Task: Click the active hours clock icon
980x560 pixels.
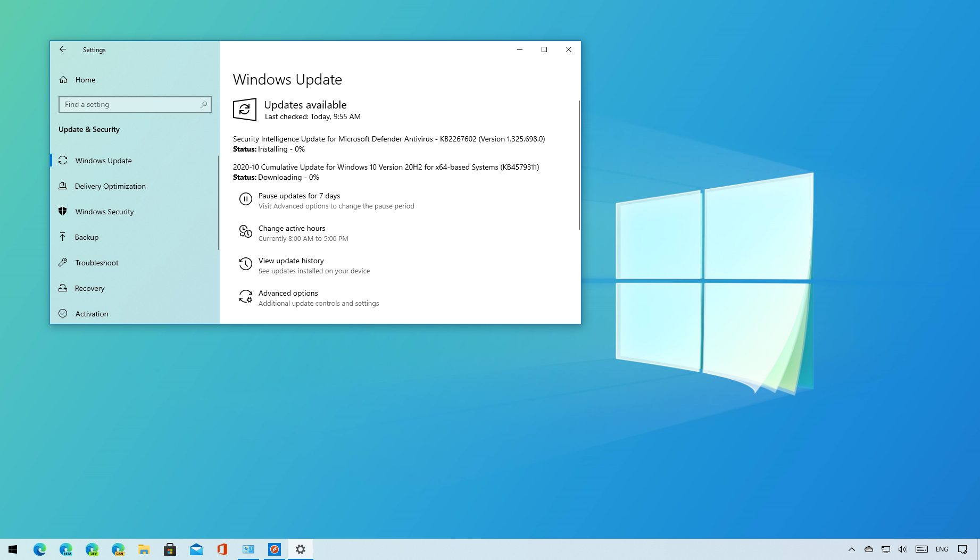Action: click(x=245, y=231)
